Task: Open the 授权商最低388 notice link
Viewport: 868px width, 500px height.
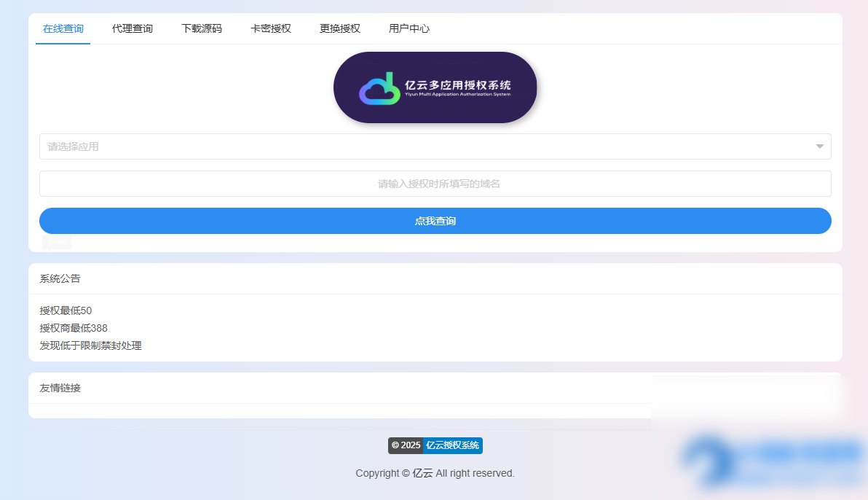Action: (x=73, y=328)
